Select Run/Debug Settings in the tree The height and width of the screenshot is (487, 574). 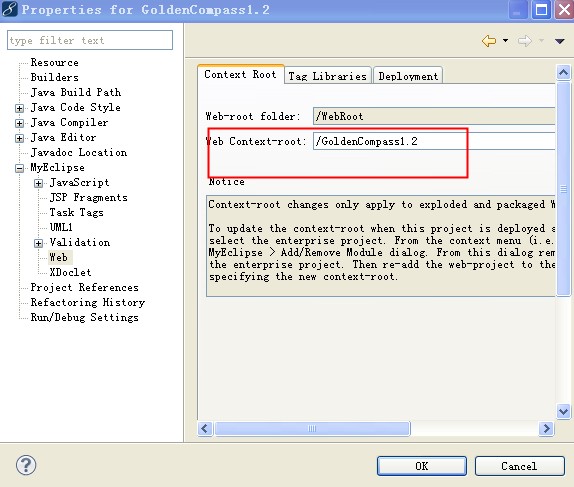85,317
